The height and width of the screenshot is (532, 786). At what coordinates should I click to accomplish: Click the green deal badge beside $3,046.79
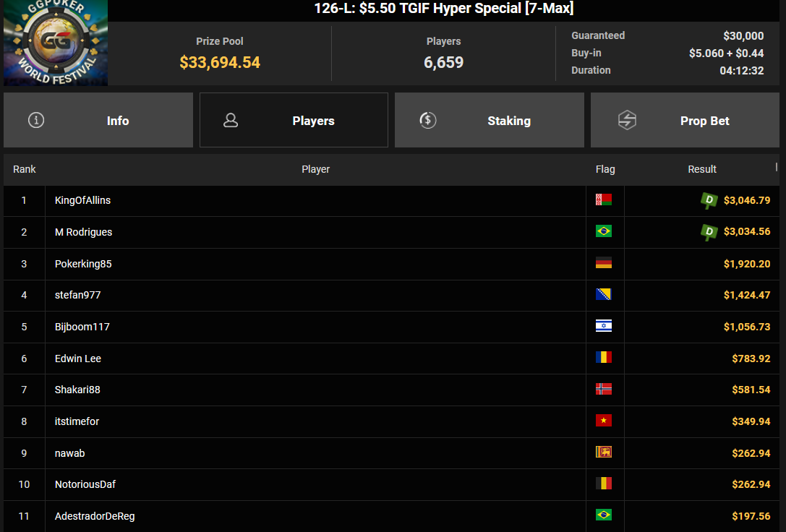pyautogui.click(x=709, y=200)
